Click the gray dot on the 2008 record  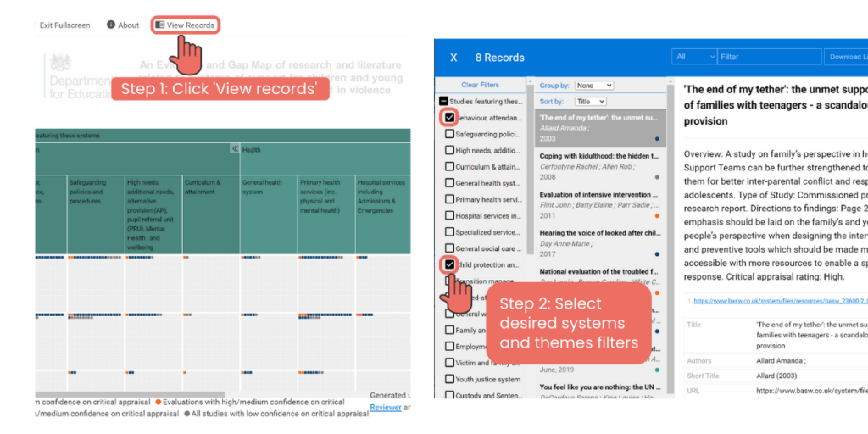click(657, 177)
